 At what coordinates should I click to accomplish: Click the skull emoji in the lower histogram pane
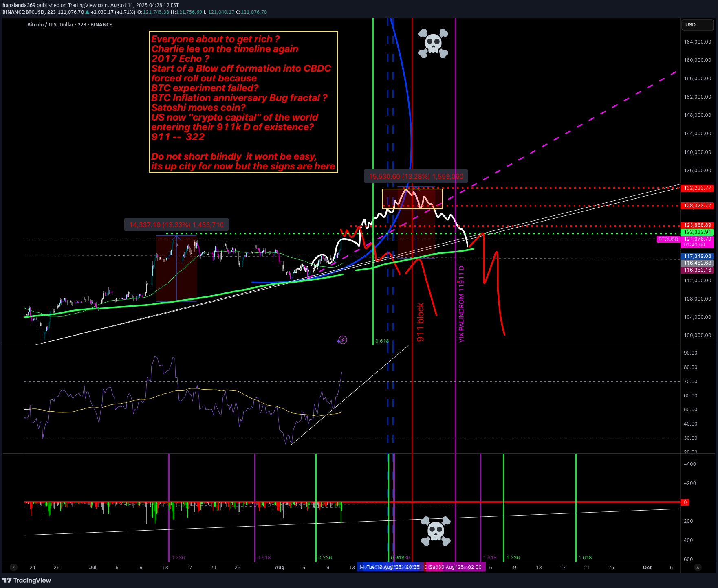436,531
